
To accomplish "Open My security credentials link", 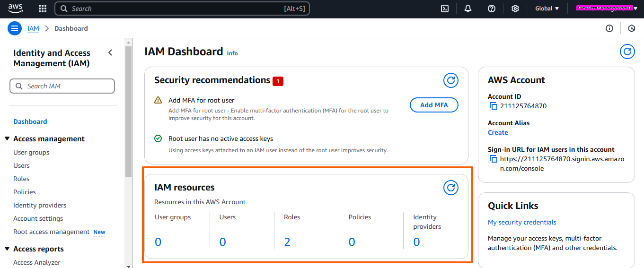I will click(522, 222).
